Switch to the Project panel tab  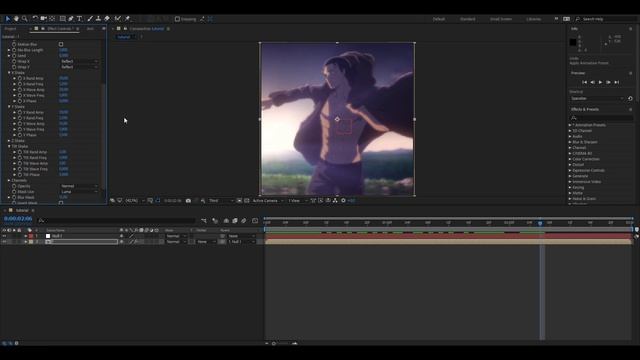(10, 29)
